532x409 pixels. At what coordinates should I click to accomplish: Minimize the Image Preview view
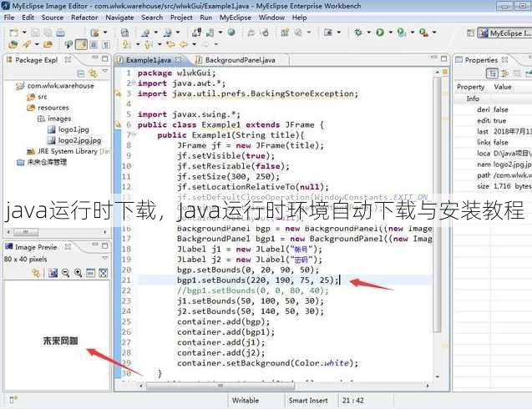[95, 245]
